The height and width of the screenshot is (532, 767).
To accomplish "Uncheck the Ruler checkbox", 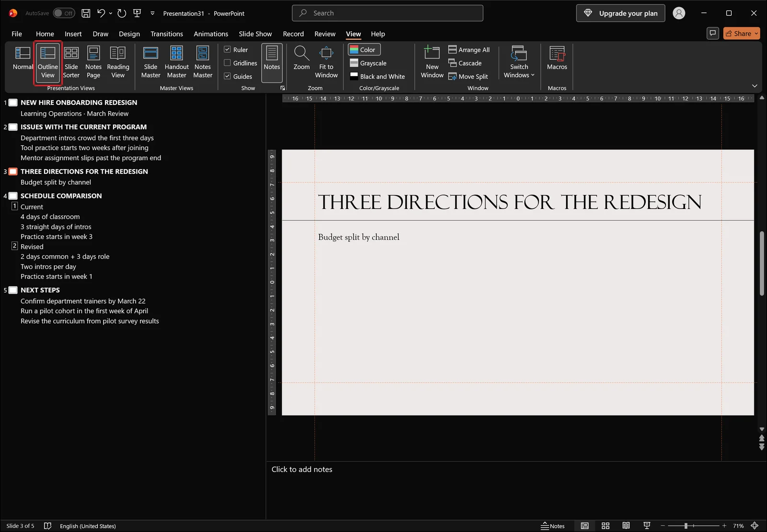I will [x=228, y=49].
